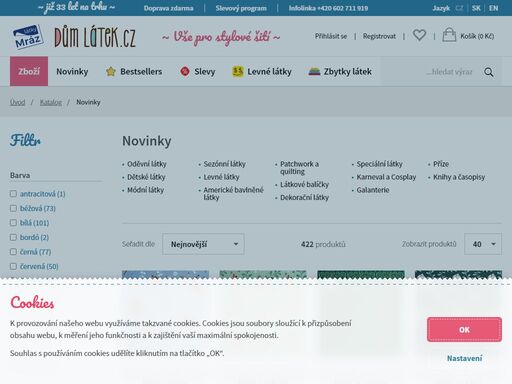Image resolution: width=512 pixels, height=384 pixels.
Task: Open the shopping bag cart icon
Action: tap(449, 35)
